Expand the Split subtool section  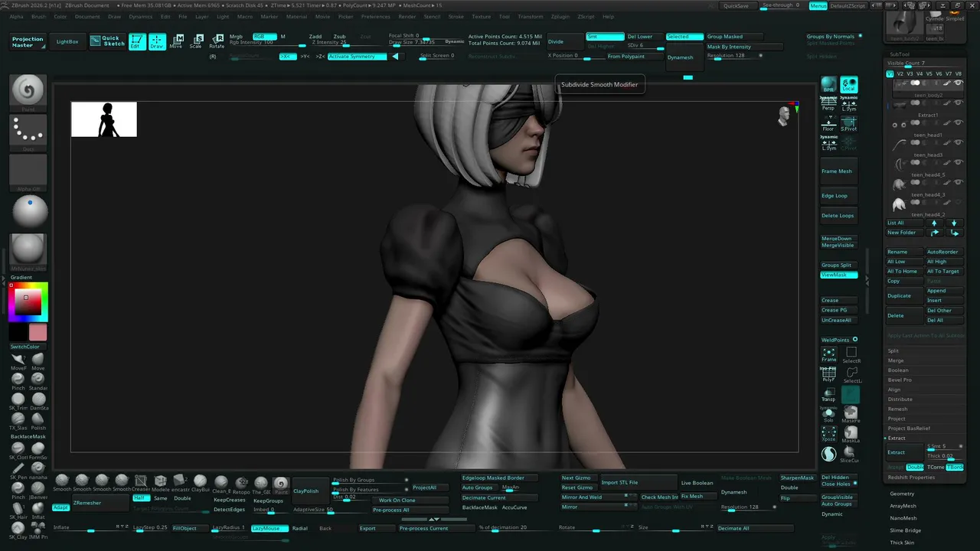coord(893,350)
